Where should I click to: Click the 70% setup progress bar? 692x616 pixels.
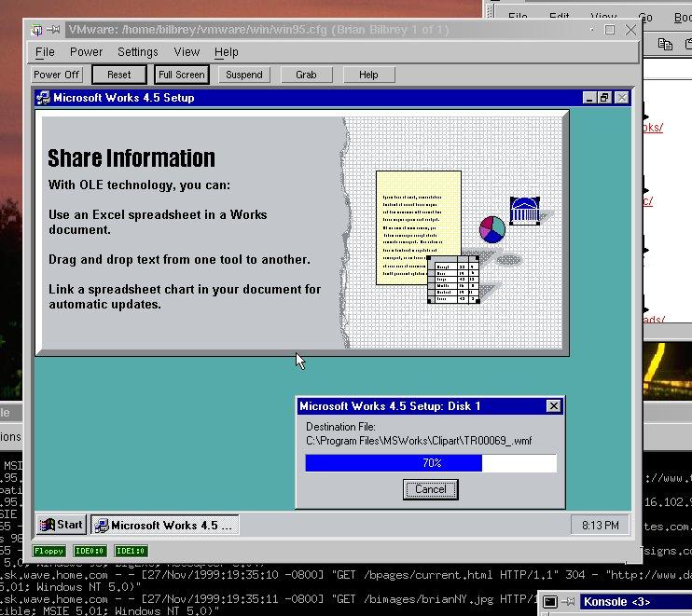pyautogui.click(x=430, y=463)
